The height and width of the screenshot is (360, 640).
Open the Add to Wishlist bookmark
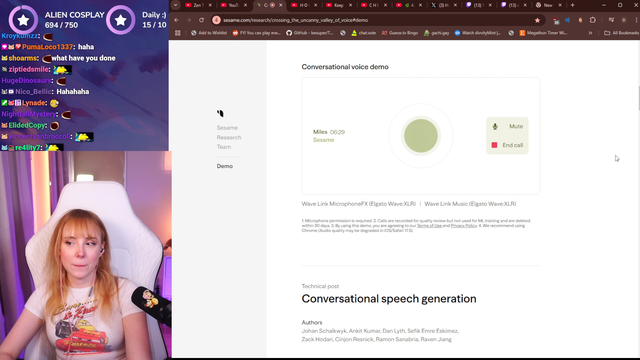point(209,33)
